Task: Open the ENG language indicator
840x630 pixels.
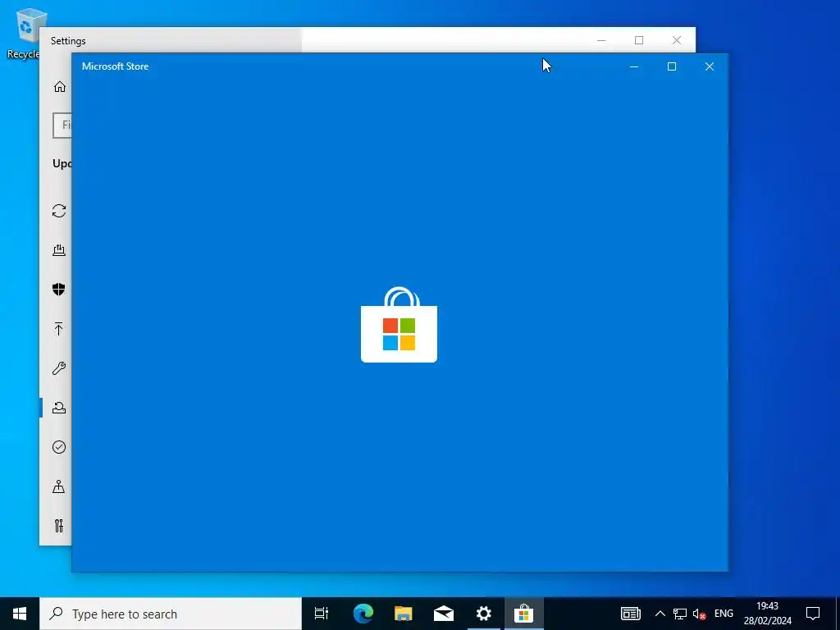Action: coord(724,614)
